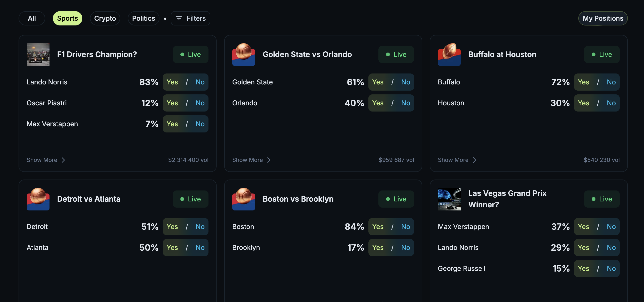Click the Boston vs Brooklyn basketball icon

coord(243,199)
